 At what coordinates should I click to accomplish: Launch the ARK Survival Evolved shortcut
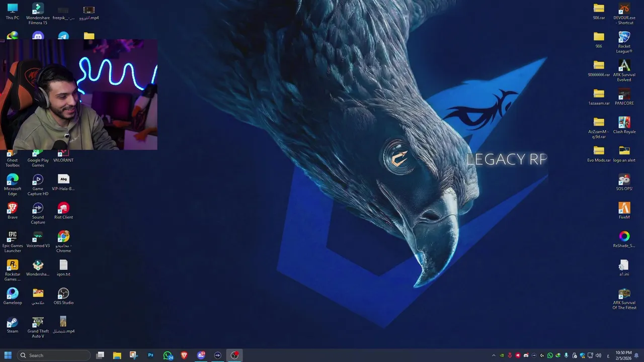(x=624, y=71)
